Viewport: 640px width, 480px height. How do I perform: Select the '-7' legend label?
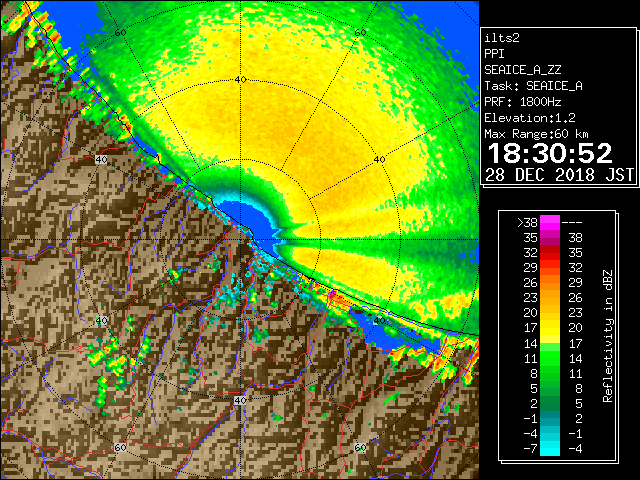point(530,449)
